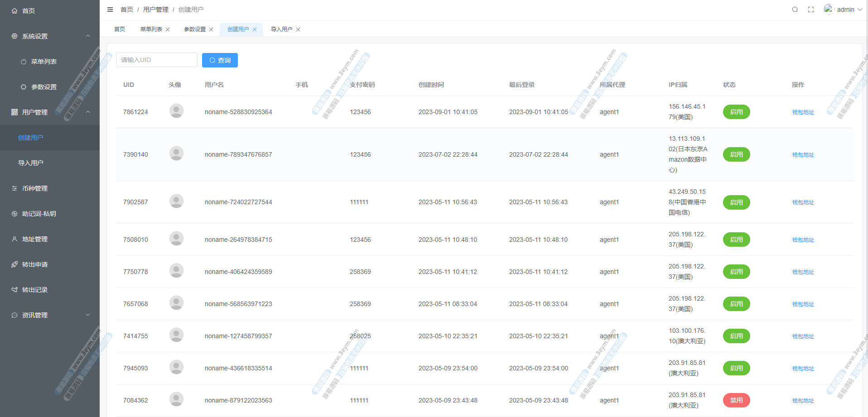The height and width of the screenshot is (417, 868).
Task: Toggle 启用 status for user 7861224
Action: 736,112
